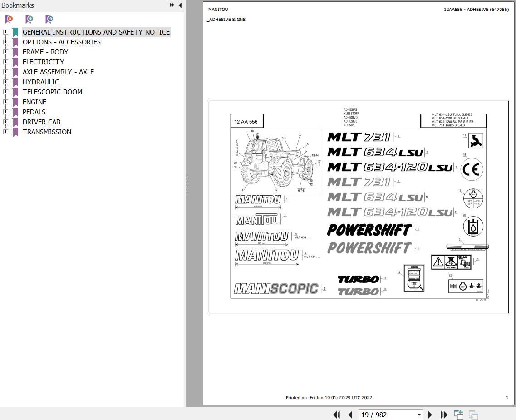This screenshot has width=516, height=420.
Task: Expand the FRAME - BODY node
Action: tap(5, 52)
